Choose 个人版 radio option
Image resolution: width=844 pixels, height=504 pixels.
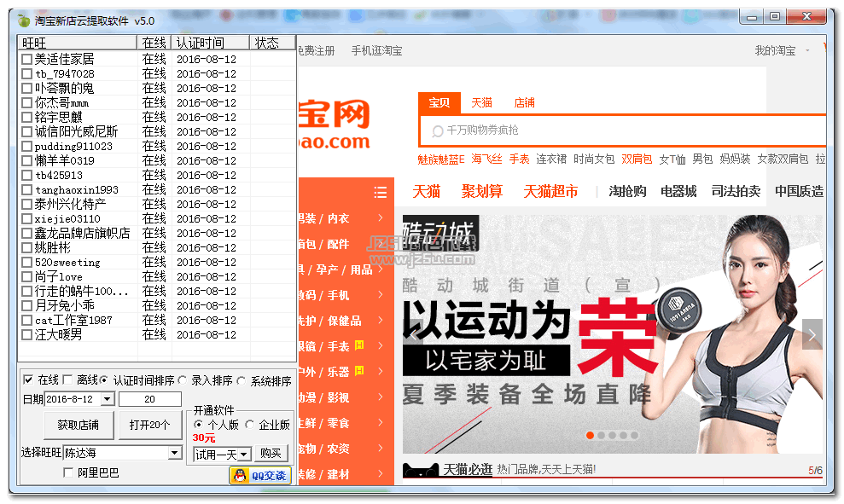tap(199, 425)
